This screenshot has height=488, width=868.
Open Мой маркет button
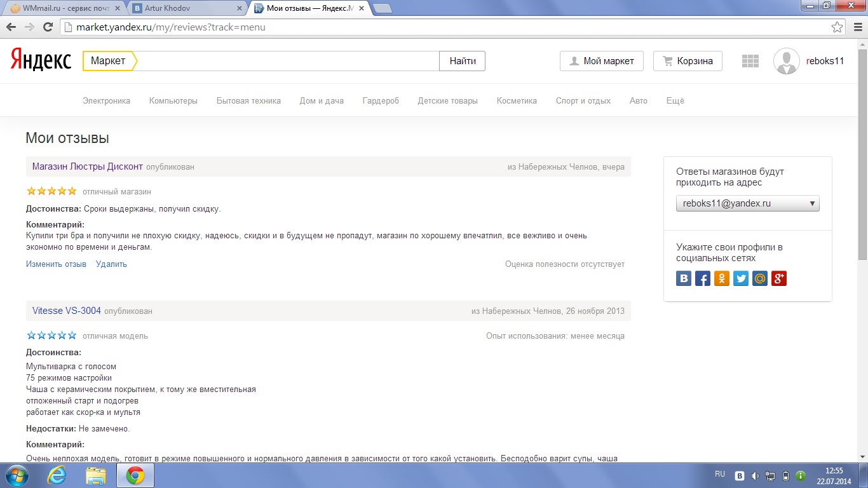pyautogui.click(x=602, y=61)
